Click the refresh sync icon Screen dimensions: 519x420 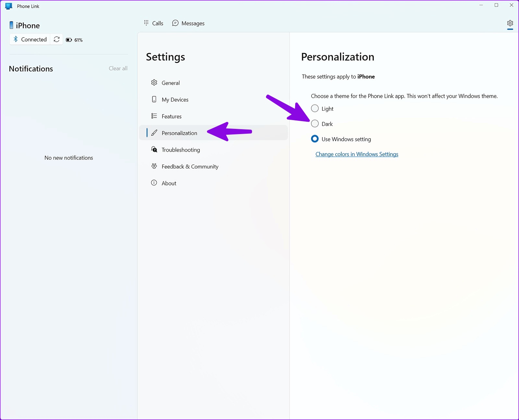(56, 39)
